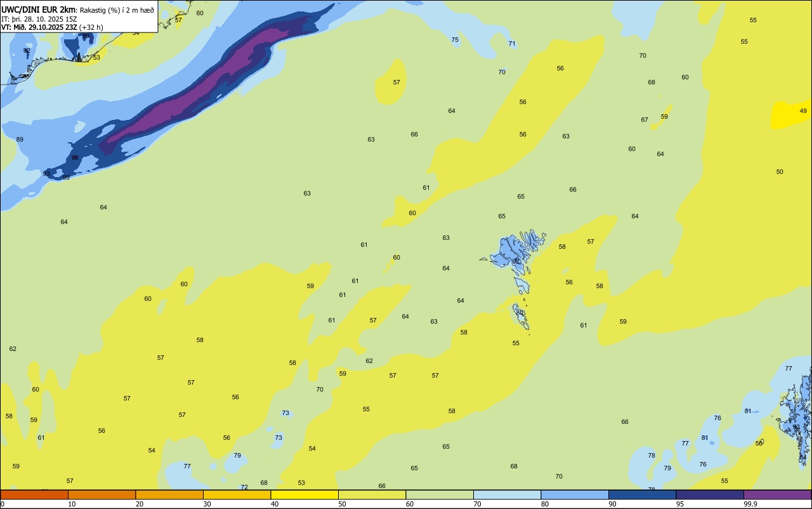
Task: Select the '89' humidity value on the map
Action: click(20, 139)
